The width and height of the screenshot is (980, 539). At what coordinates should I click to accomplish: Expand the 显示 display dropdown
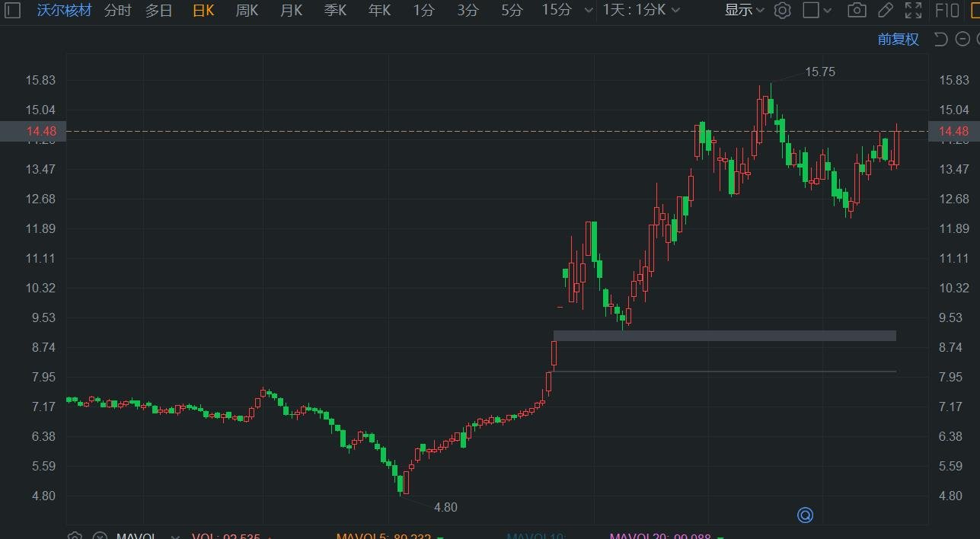[744, 11]
